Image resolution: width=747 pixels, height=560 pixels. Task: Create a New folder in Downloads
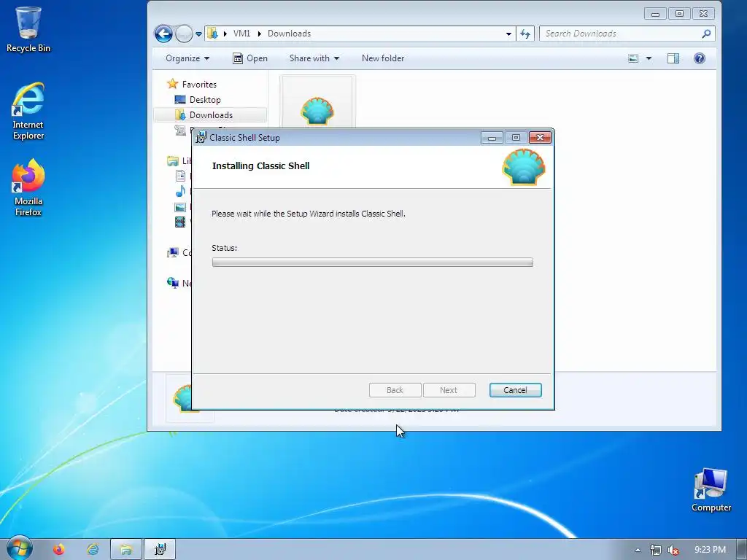(x=383, y=58)
